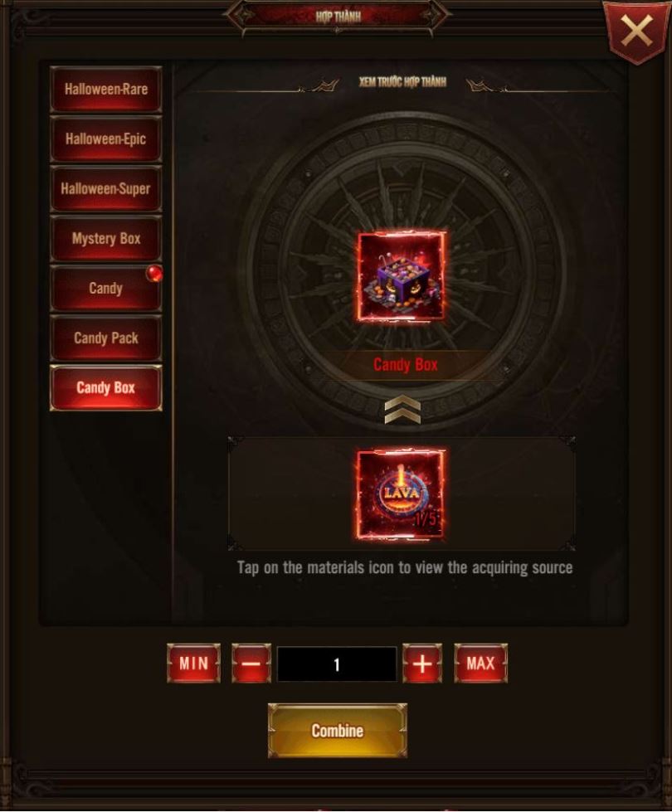Open the Halloween-Super category
672x812 pixels.
click(106, 188)
